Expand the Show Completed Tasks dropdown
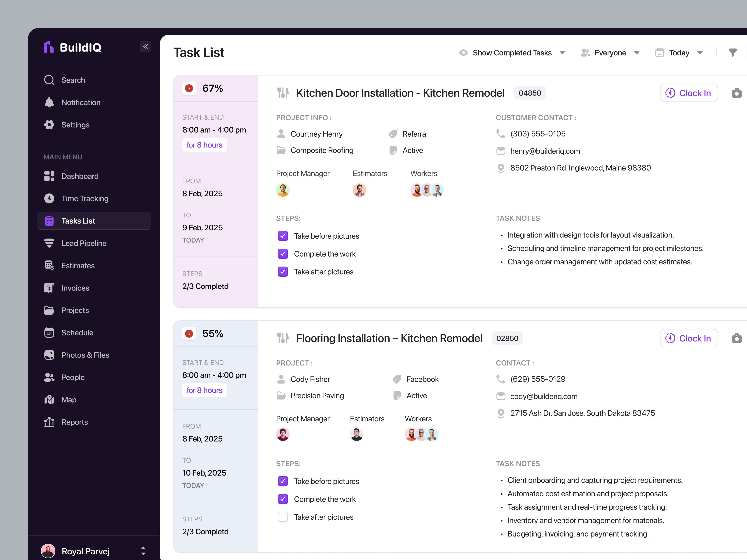This screenshot has width=747, height=560. (562, 53)
